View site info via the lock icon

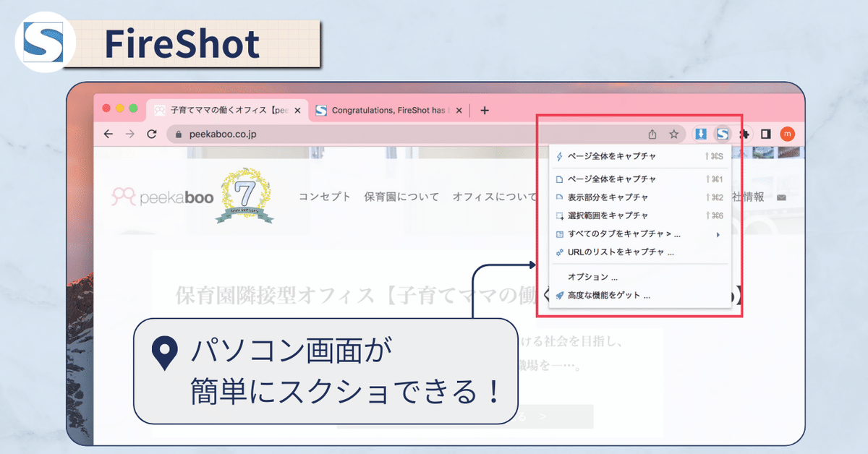tap(179, 134)
